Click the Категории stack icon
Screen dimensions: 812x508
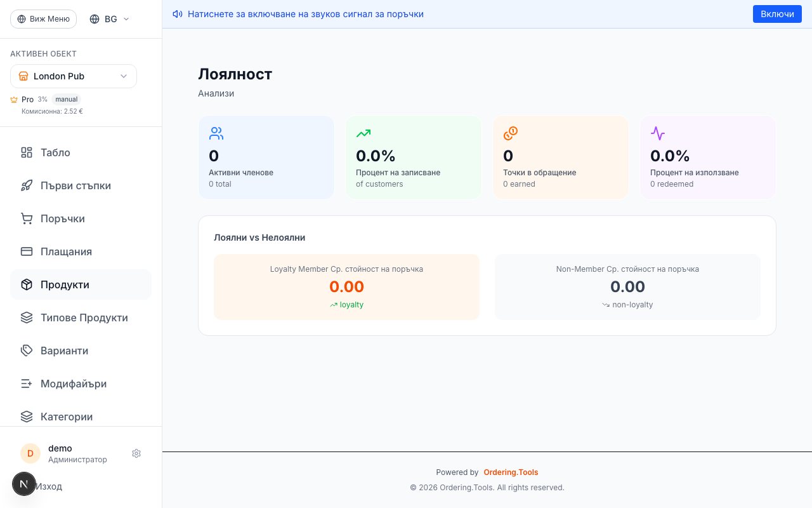26,417
